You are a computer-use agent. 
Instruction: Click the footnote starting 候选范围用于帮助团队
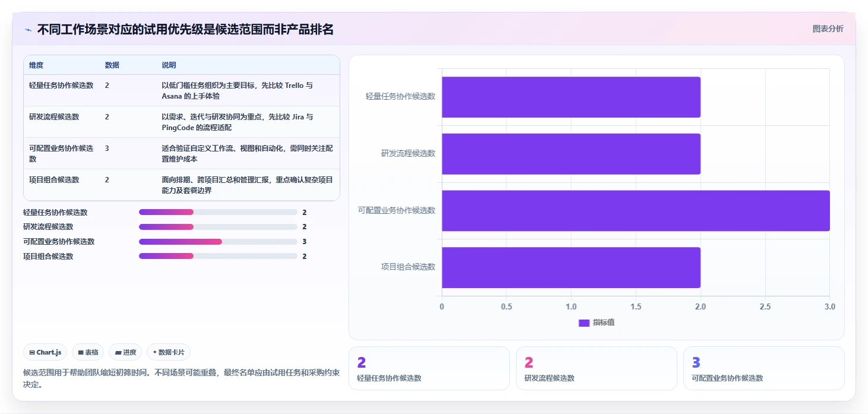click(x=181, y=378)
